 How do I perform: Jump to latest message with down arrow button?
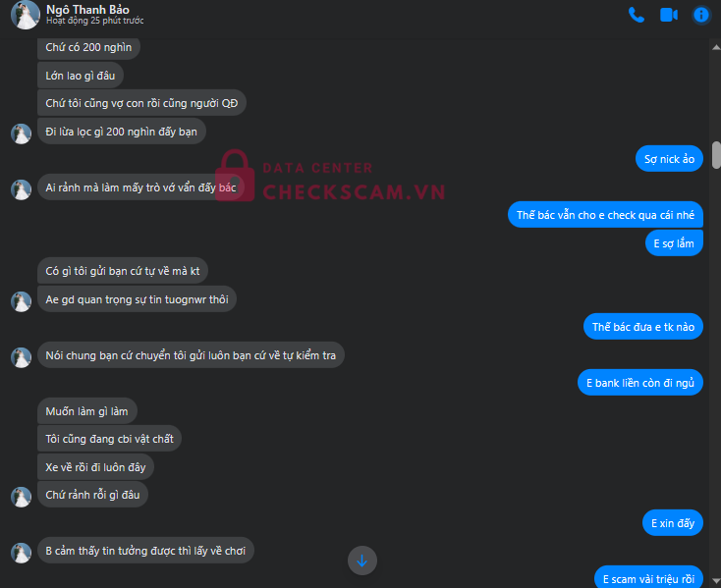coord(361,561)
